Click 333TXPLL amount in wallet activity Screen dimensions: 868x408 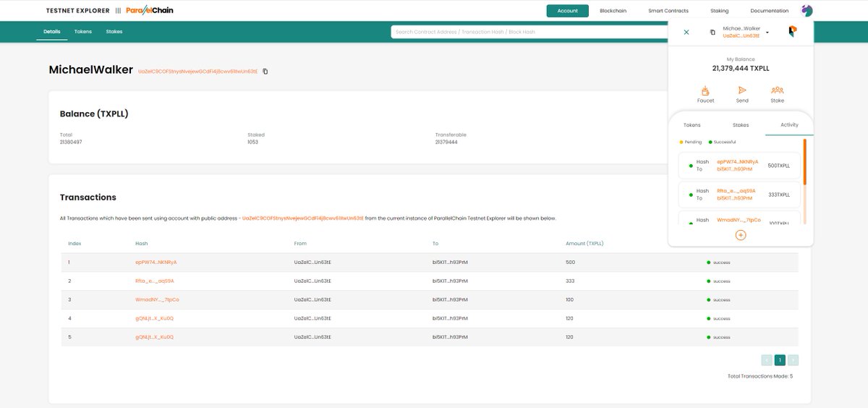(779, 195)
